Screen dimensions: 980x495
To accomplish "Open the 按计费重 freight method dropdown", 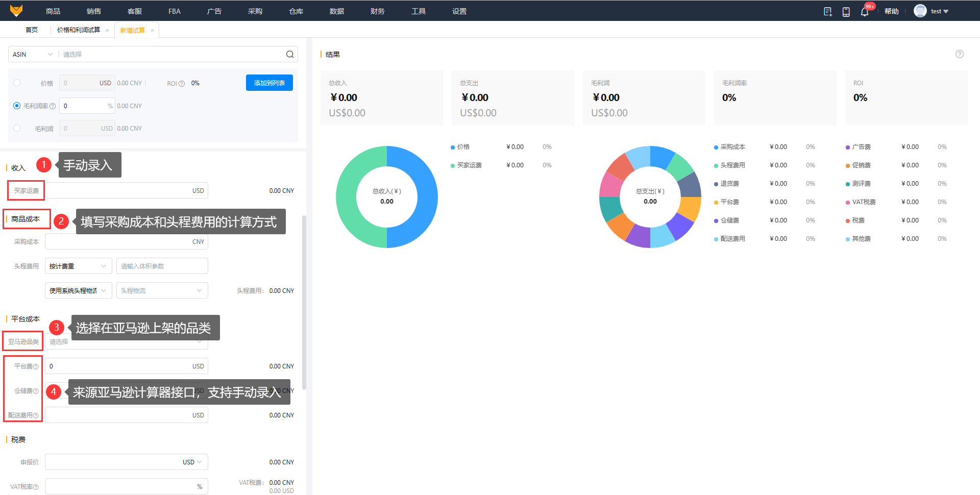I will click(x=78, y=266).
